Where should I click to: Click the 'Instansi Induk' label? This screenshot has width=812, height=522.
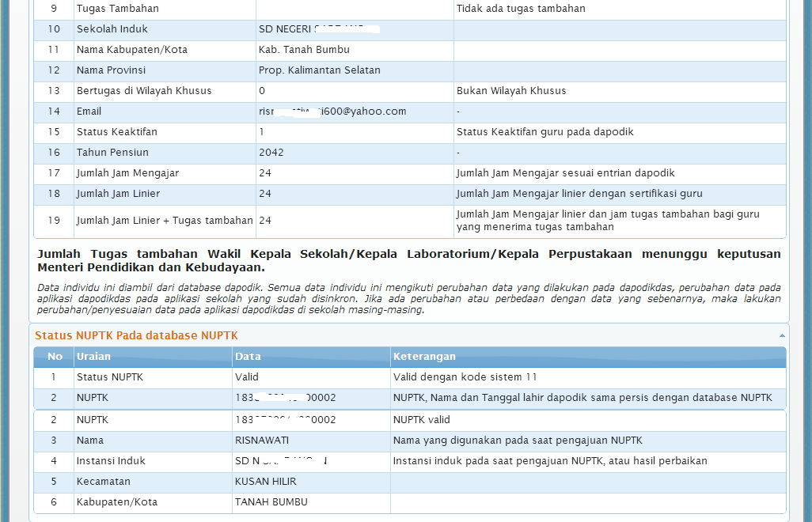[x=111, y=461]
